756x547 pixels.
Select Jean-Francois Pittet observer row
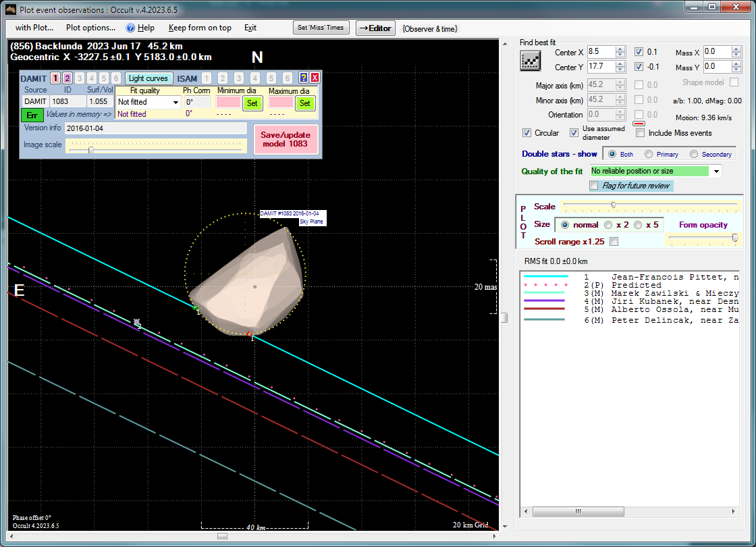pos(630,277)
